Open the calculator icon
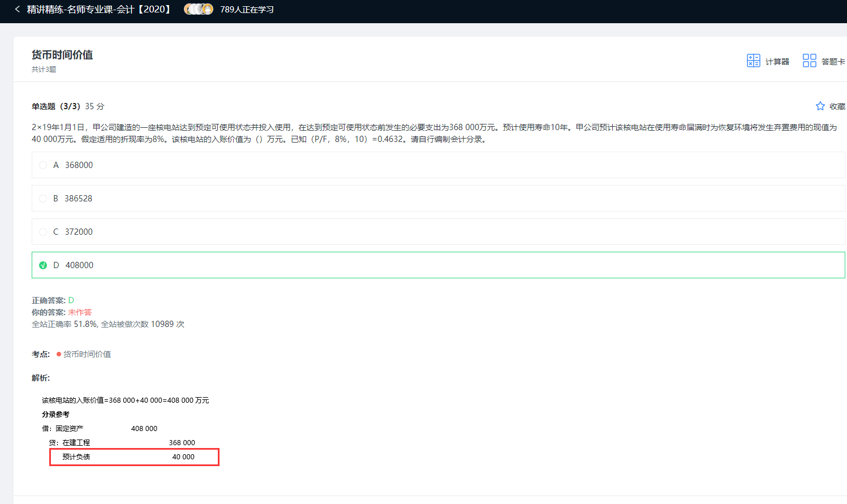This screenshot has height=504, width=847. tap(753, 61)
